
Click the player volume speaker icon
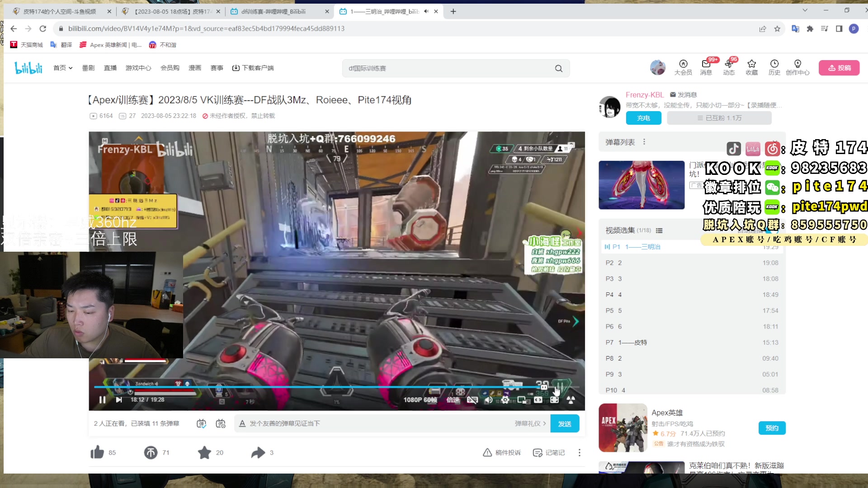(489, 400)
